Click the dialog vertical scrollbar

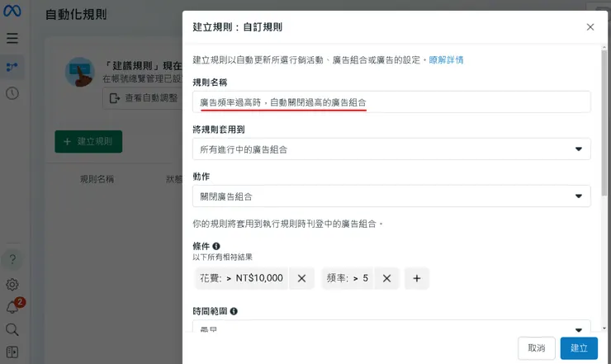[x=604, y=121]
